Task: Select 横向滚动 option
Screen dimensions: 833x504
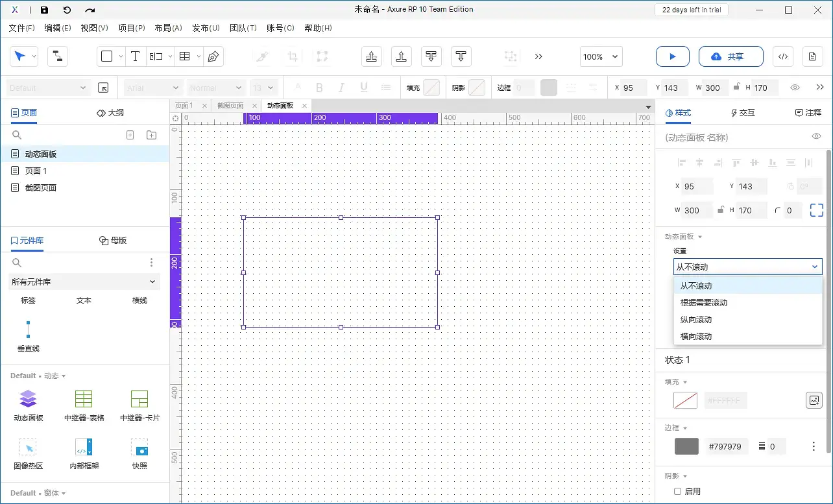Action: click(748, 337)
